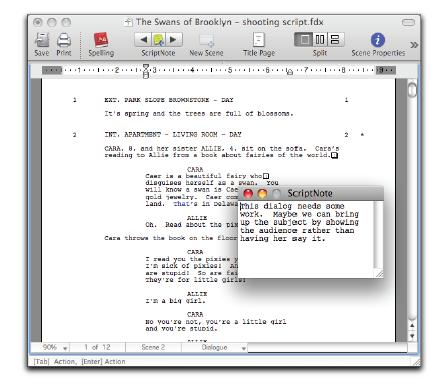This screenshot has height=386, width=444.
Task: Click the Save toolbar icon
Action: (x=42, y=40)
